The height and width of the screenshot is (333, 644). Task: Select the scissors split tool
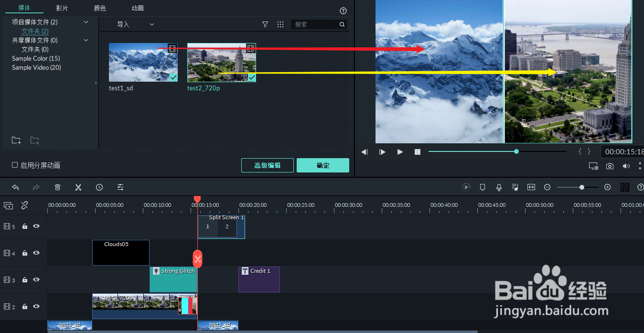pyautogui.click(x=78, y=187)
